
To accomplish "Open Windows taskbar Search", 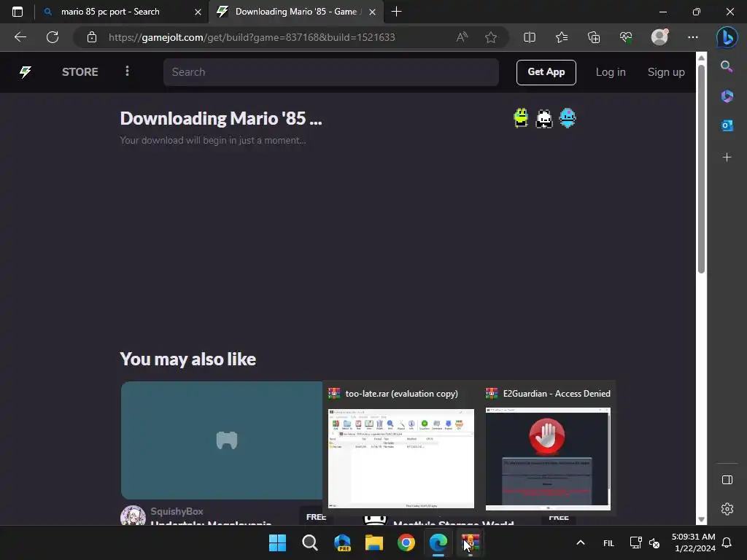I will click(309, 542).
